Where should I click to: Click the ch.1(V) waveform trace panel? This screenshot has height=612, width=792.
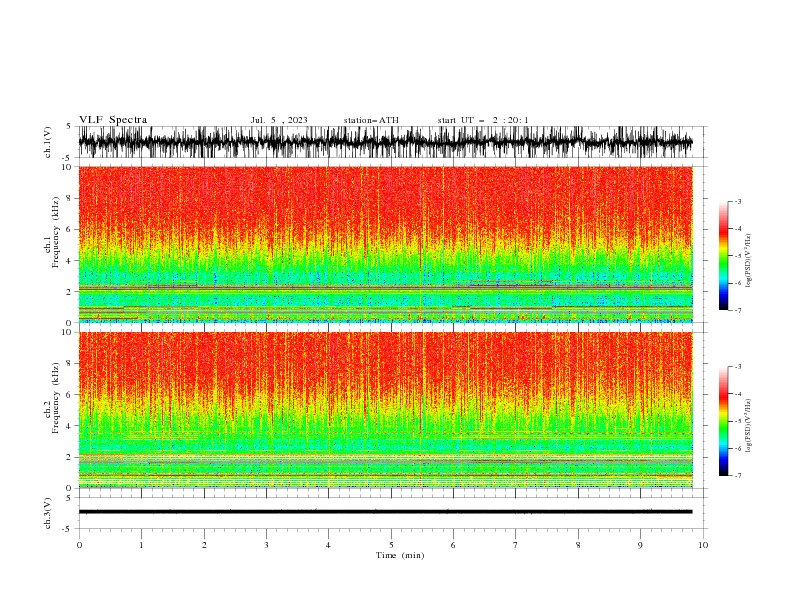(x=392, y=142)
